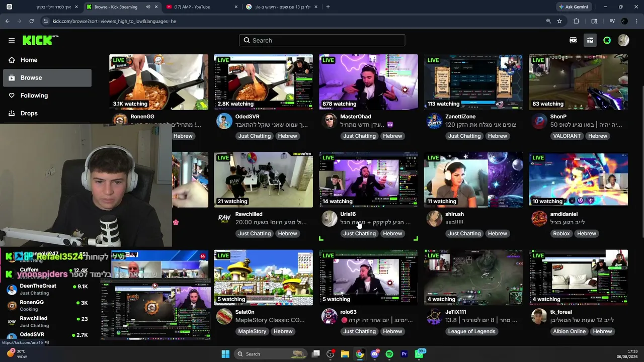
Task: Click the VALORANT category tag
Action: click(567, 136)
